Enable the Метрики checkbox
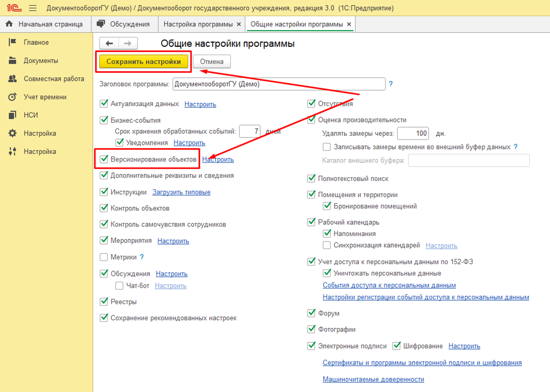Image resolution: width=550 pixels, height=392 pixels. 104,257
